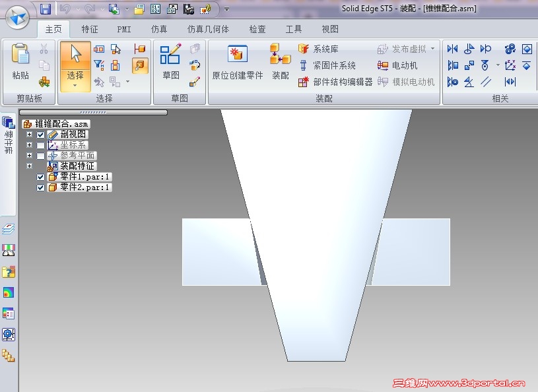Save the assembly with the floppy icon
The width and height of the screenshot is (538, 392).
pos(46,9)
